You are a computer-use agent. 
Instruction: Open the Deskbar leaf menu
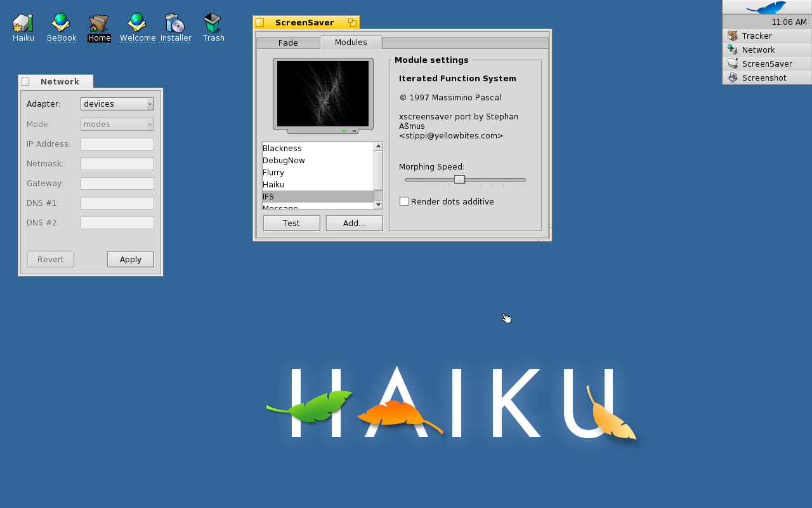pyautogui.click(x=767, y=8)
